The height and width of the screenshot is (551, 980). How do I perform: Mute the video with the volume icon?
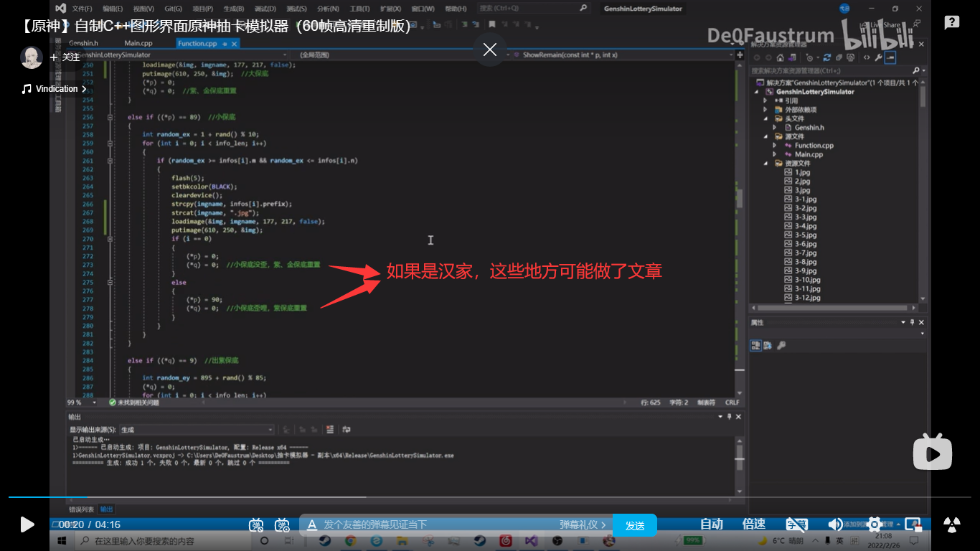(x=836, y=524)
